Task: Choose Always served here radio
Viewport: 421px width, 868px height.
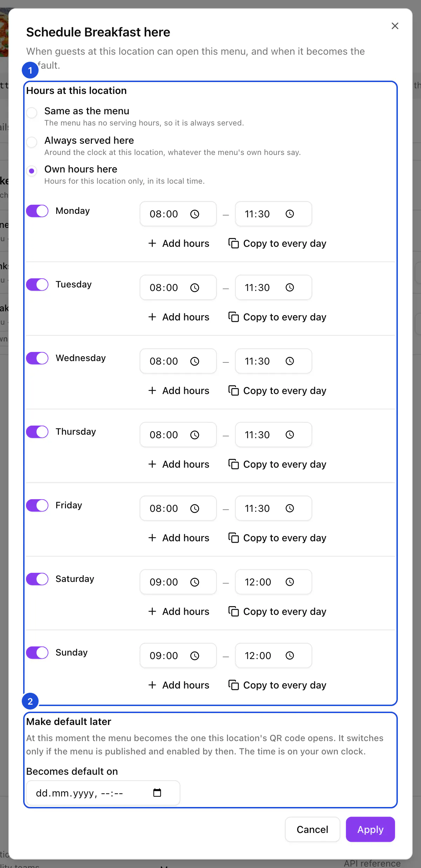Action: point(32,142)
